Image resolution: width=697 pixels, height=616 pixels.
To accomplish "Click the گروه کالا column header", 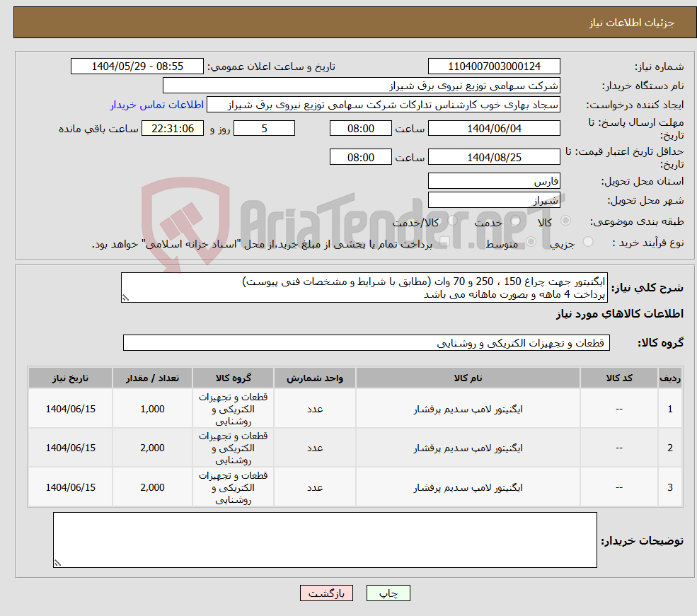I will click(x=233, y=378).
